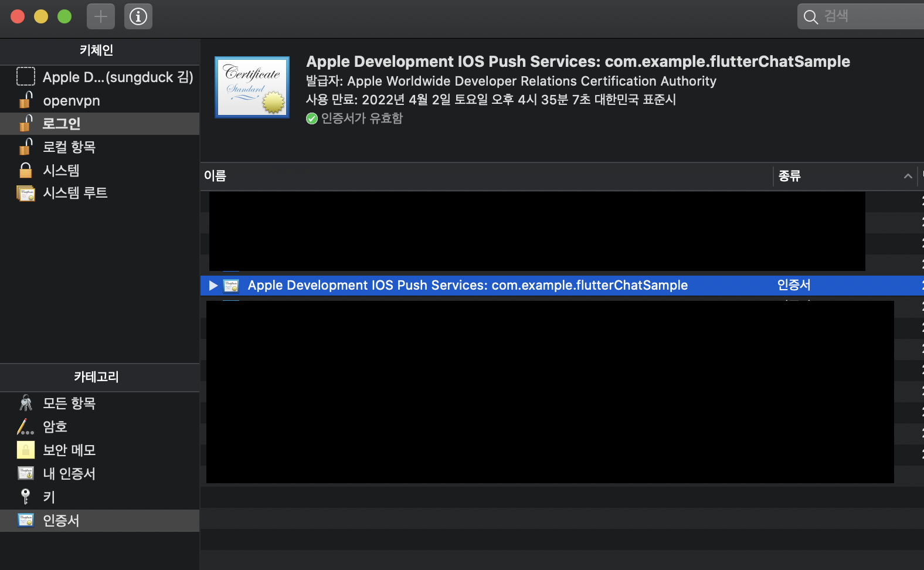Click the locked padlock icon next to 시스템
924x570 pixels.
[26, 170]
